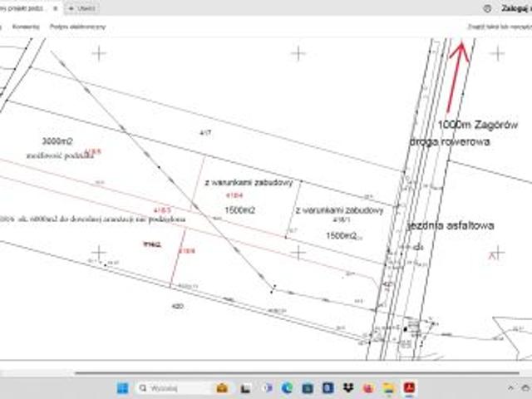Open the briefcase icon in the taskbar
The image size is (532, 399).
click(222, 387)
